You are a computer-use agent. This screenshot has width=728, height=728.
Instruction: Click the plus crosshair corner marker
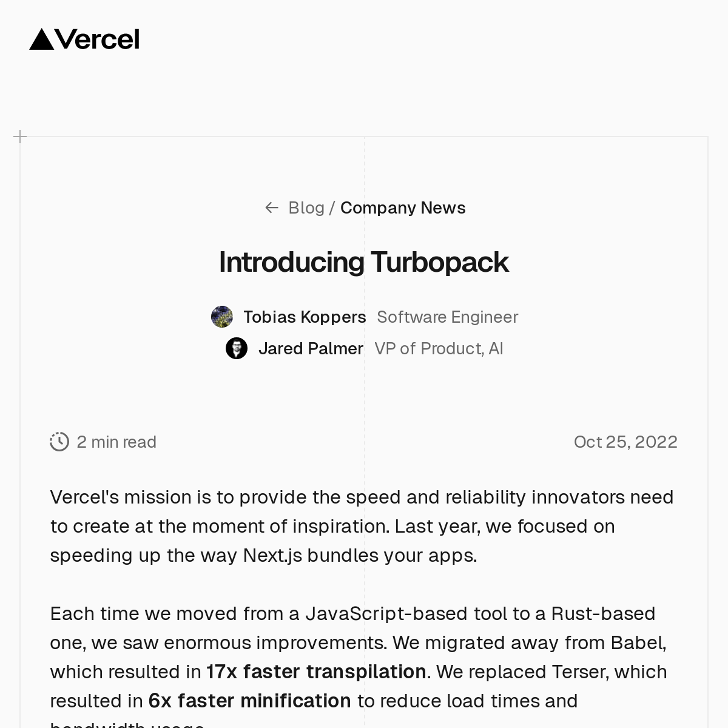tap(20, 136)
